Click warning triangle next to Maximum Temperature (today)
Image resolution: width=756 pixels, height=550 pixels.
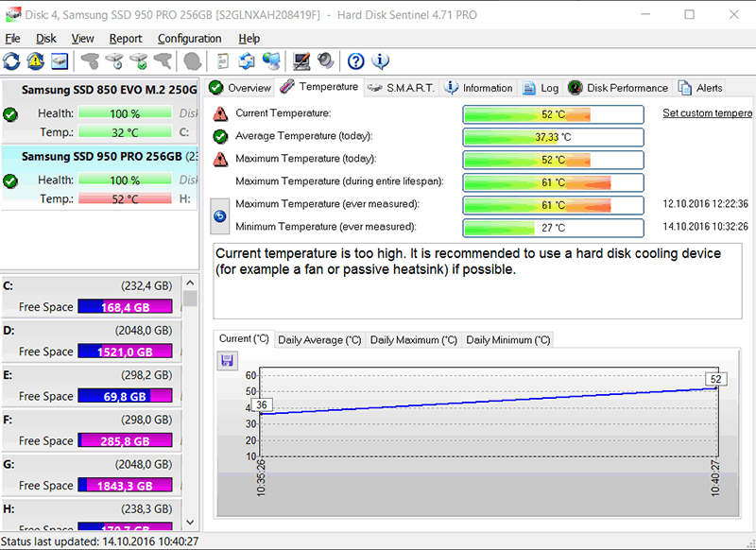click(220, 159)
